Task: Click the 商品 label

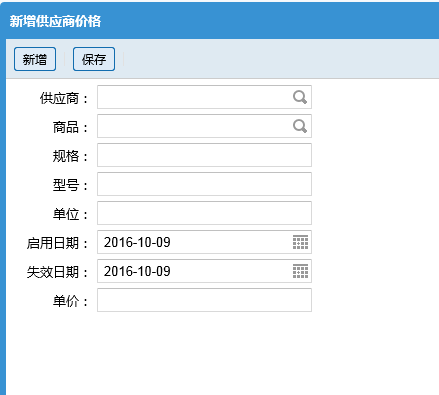Action: pos(71,127)
